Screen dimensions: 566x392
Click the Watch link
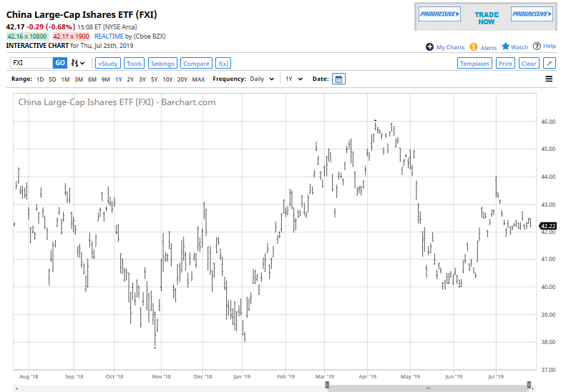519,47
